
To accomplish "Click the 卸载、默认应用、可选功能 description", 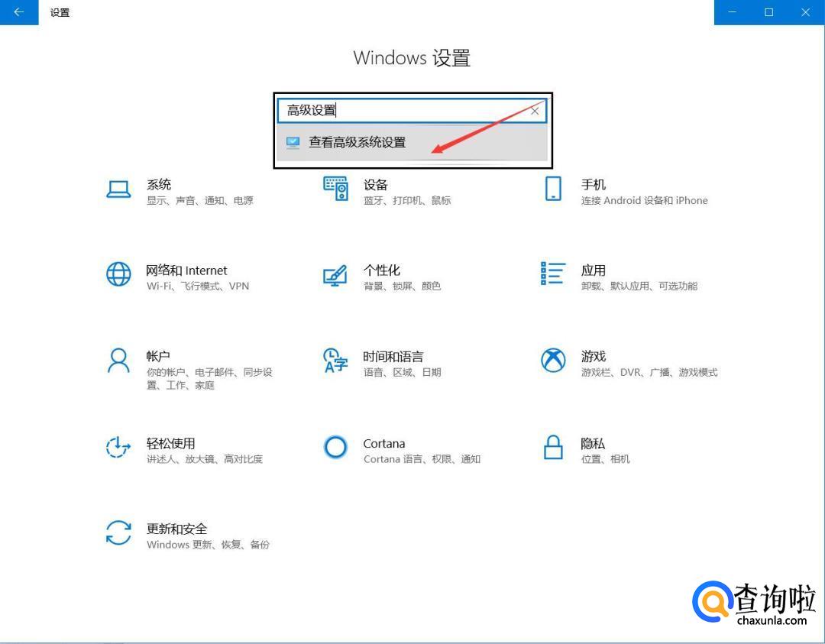I will tap(639, 286).
